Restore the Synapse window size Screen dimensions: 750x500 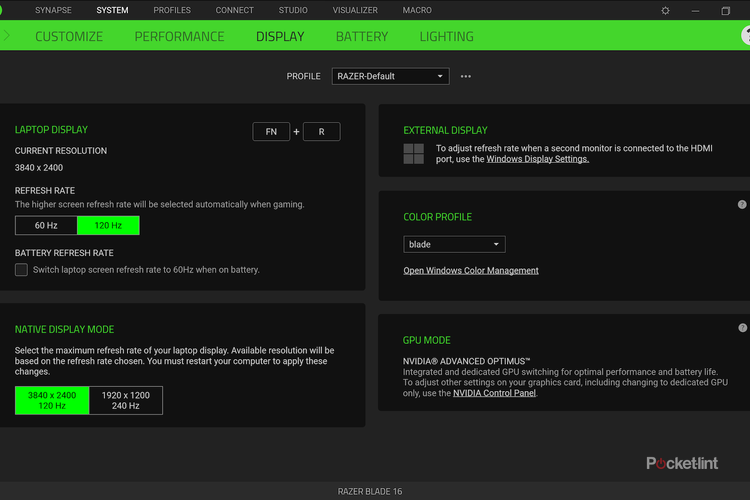[x=726, y=11]
